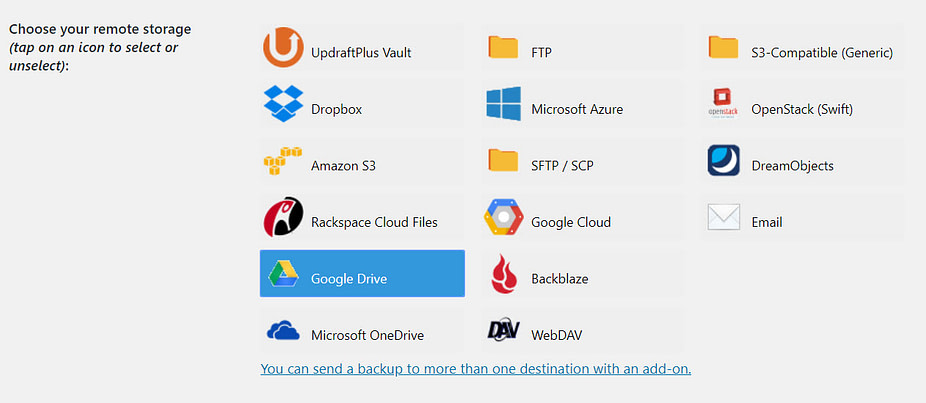The image size is (926, 403).
Task: Select the UpdraftPlus Vault icon
Action: pyautogui.click(x=283, y=47)
